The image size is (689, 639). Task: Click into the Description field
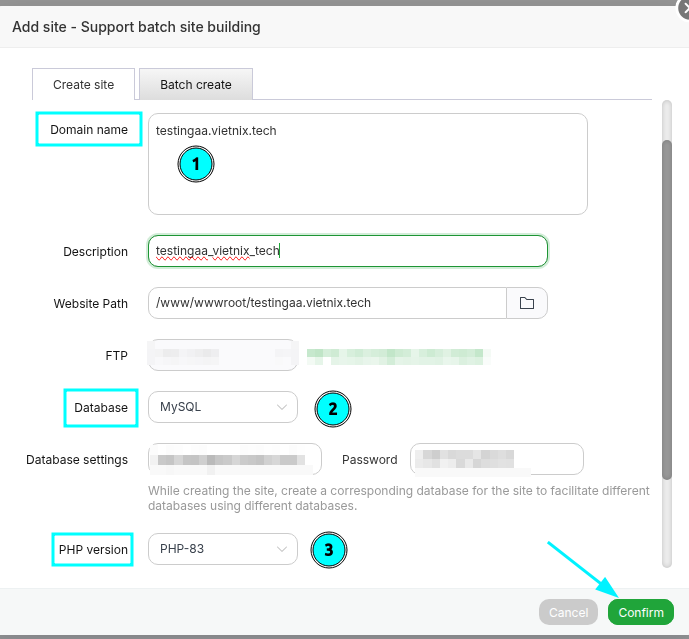[347, 251]
